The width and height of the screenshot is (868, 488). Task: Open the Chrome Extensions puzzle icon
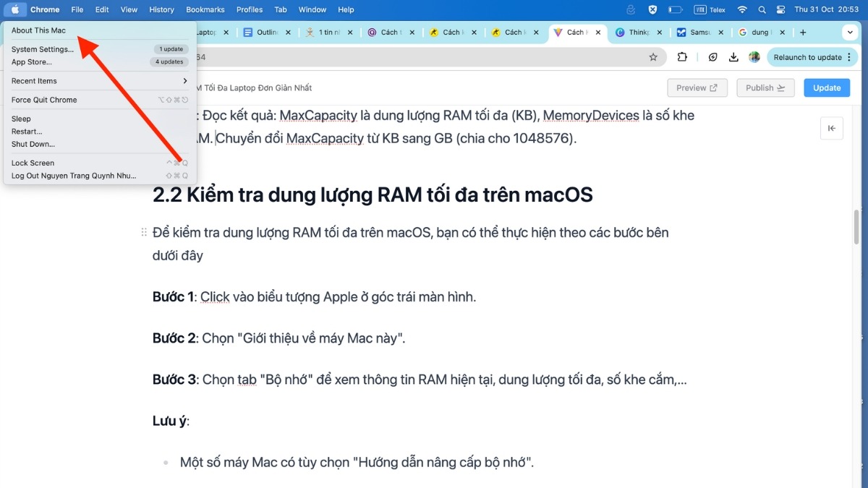point(682,57)
